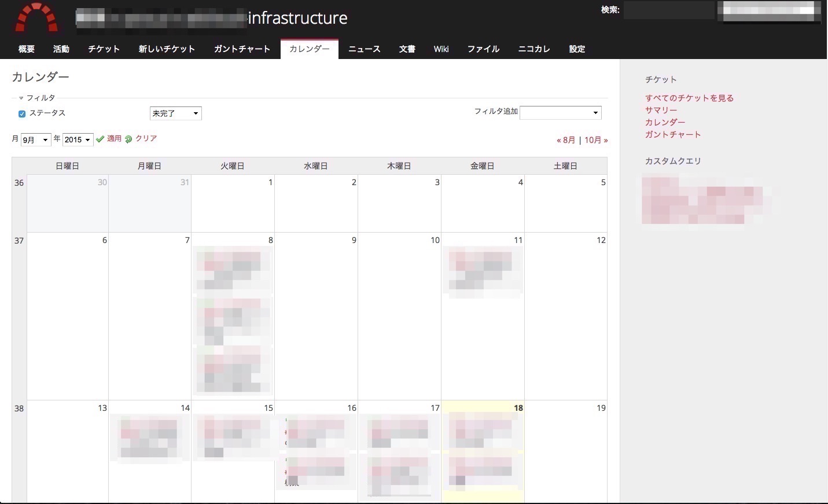Viewport: 828px width, 504px height.
Task: Open the 新しいチケット tab
Action: [167, 49]
